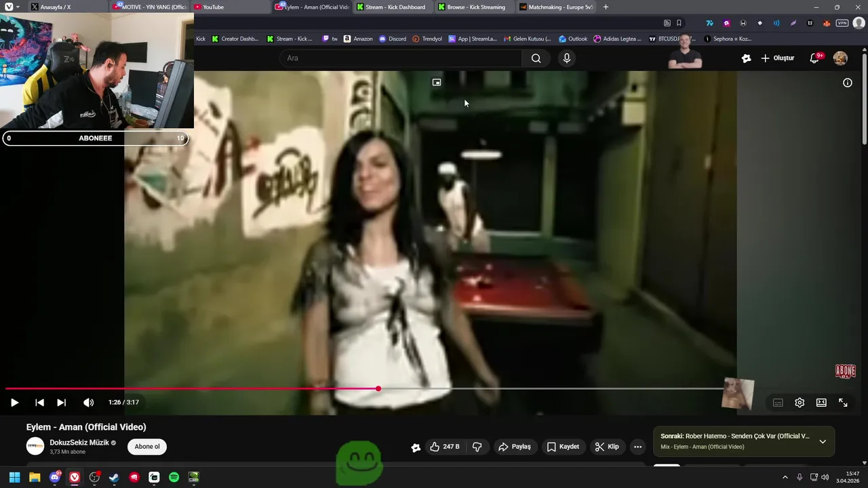Open the system volume control in tray
This screenshot has width=868, height=488.
tap(825, 477)
